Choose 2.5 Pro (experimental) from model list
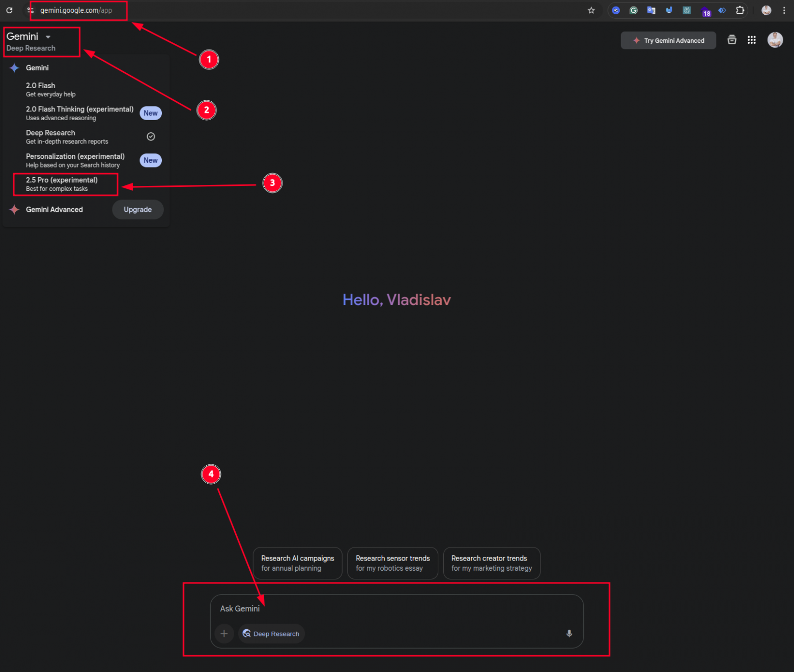The width and height of the screenshot is (794, 672). [x=62, y=184]
